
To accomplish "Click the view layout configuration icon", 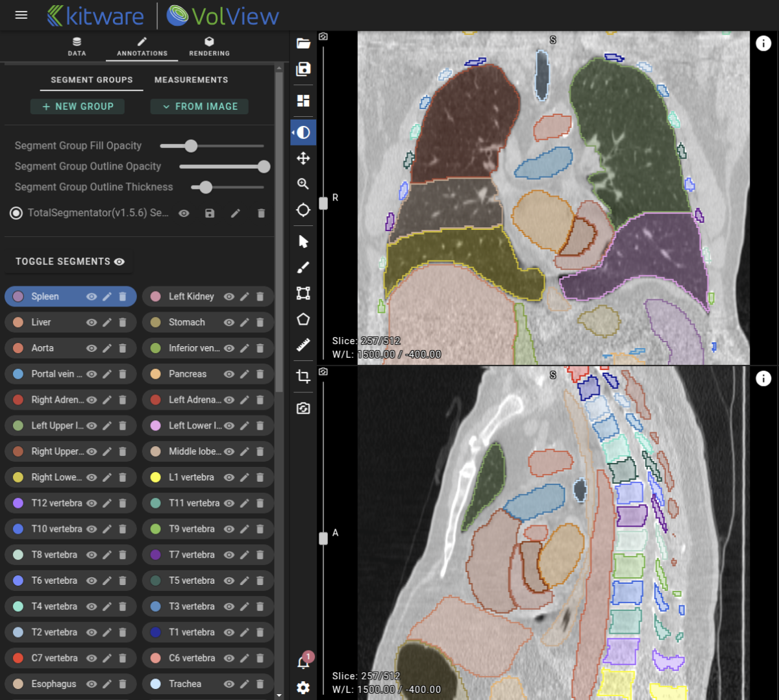I will click(x=303, y=101).
